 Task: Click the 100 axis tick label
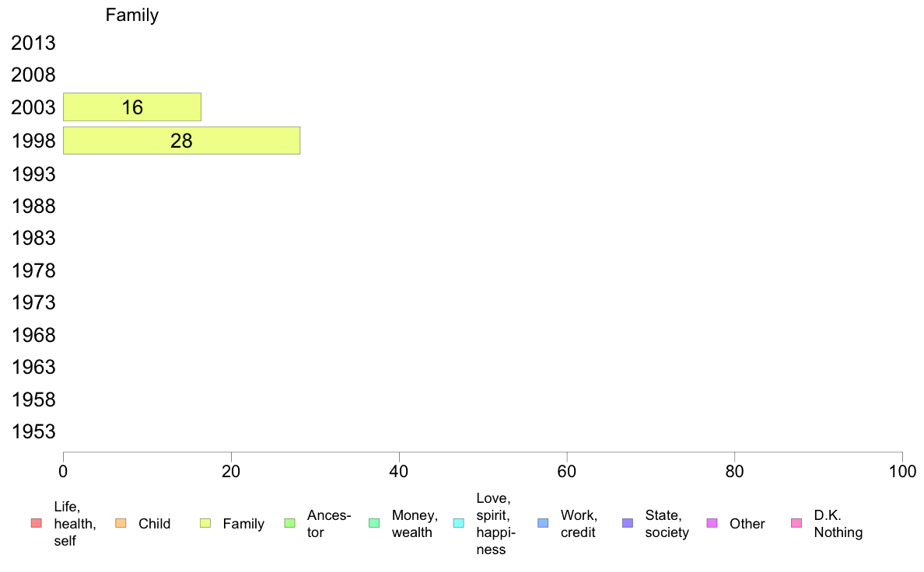[x=902, y=472]
